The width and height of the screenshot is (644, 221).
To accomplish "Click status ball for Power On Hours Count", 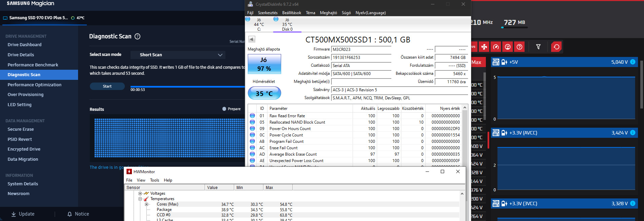I will coord(252,128).
